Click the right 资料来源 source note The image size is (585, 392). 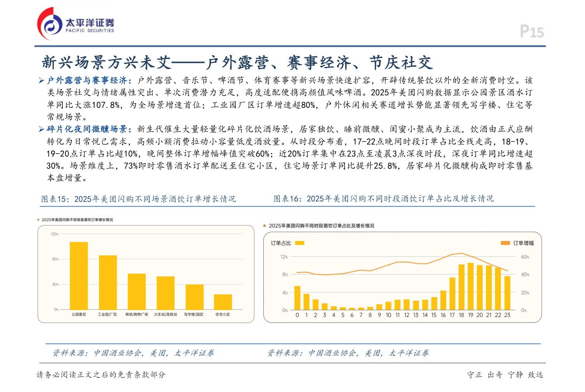point(348,353)
